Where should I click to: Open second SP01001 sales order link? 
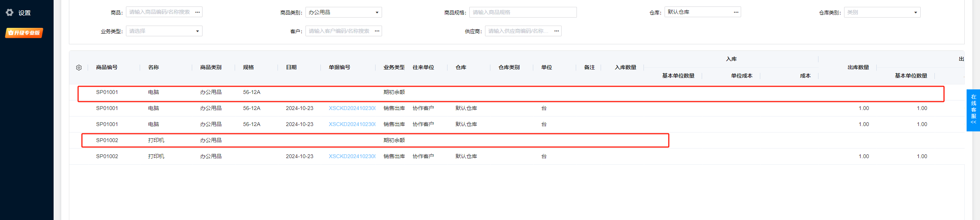point(352,125)
